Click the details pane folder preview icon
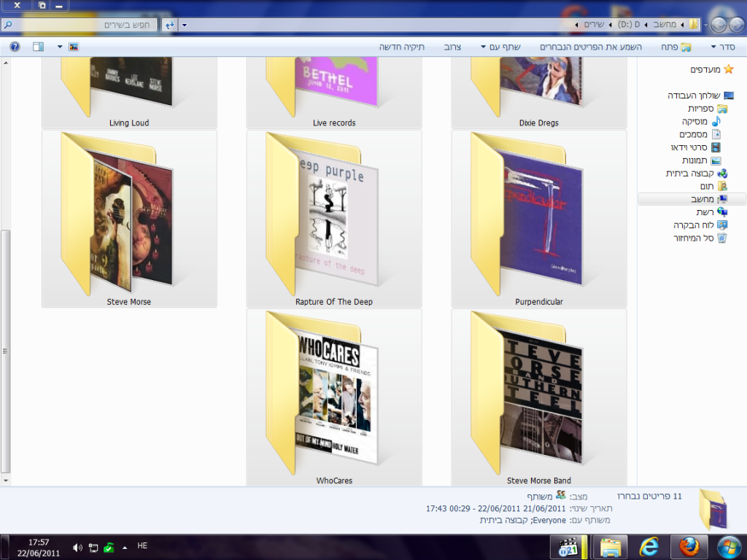This screenshot has height=560, width=747. 715,509
